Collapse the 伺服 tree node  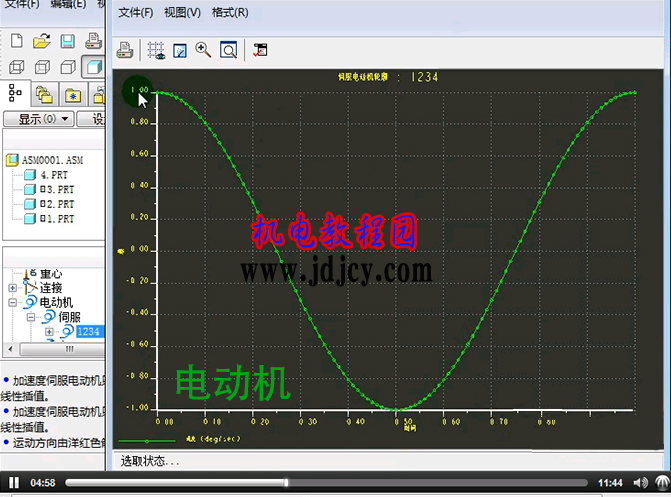pyautogui.click(x=31, y=317)
